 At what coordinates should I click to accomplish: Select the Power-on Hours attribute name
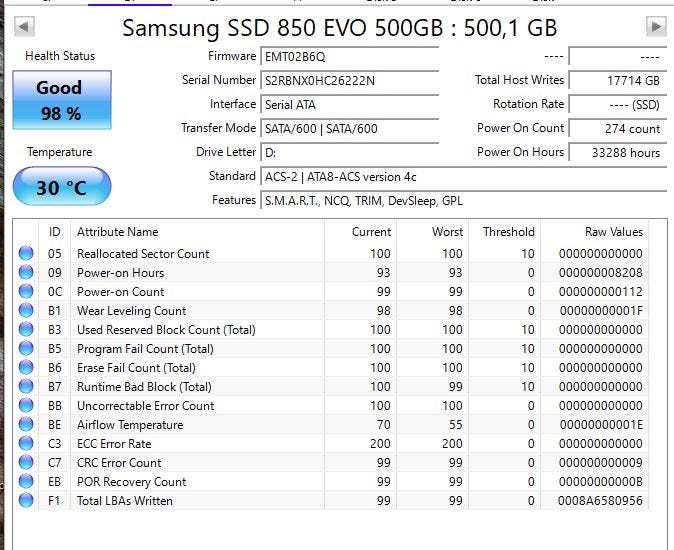click(120, 272)
